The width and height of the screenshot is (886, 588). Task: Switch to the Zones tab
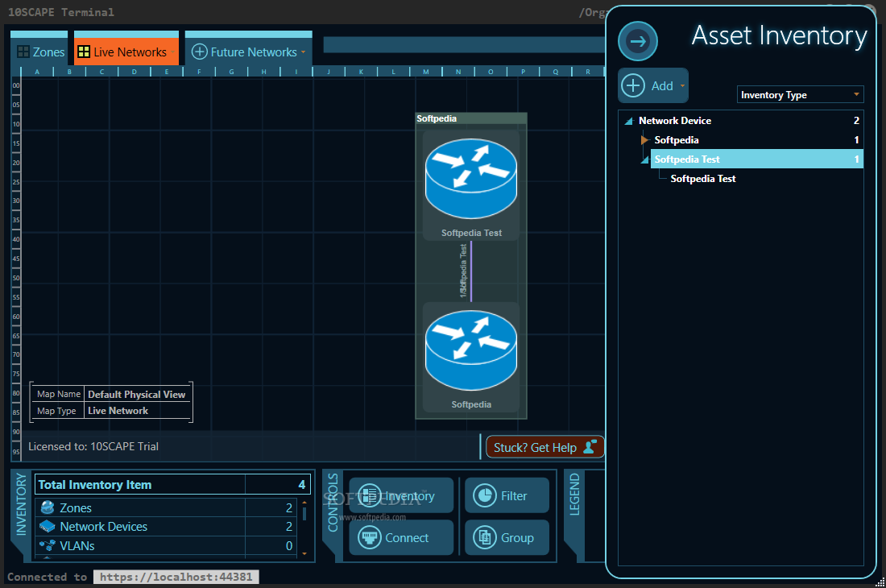pyautogui.click(x=39, y=52)
